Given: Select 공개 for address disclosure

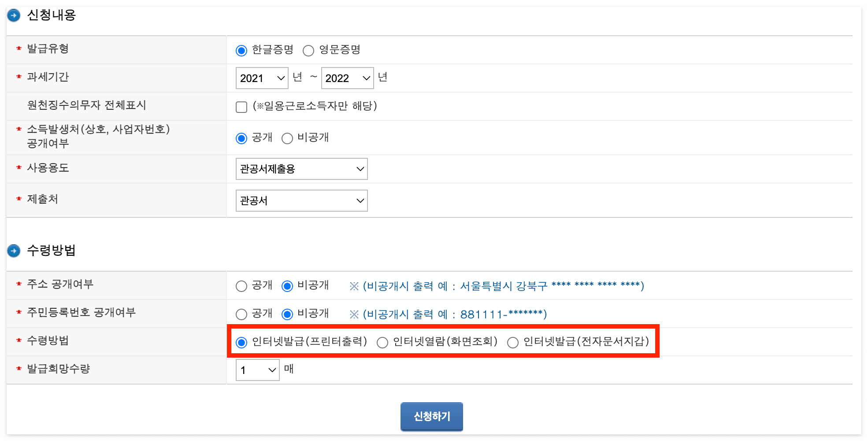Looking at the screenshot, I should pyautogui.click(x=241, y=286).
